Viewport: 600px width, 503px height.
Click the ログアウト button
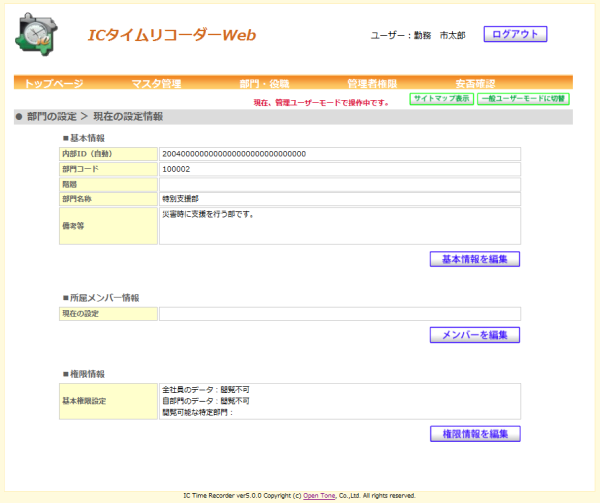[x=515, y=34]
